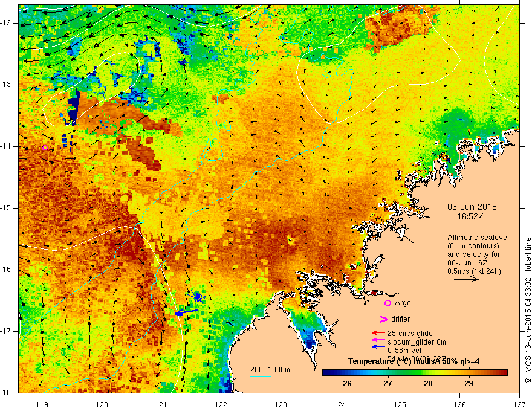Click latitude label -18 on left axis
Image resolution: width=532 pixels, height=411 pixels.
7,393
